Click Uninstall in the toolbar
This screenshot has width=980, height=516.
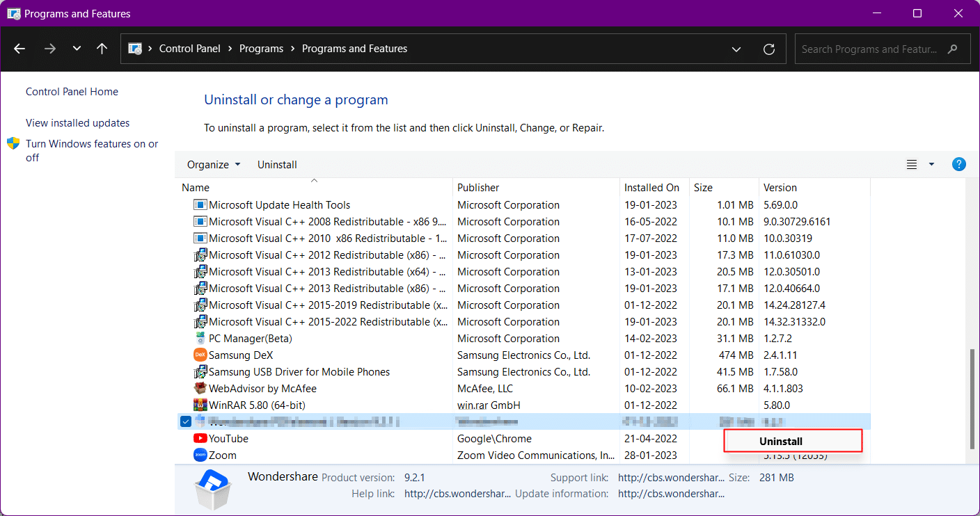[x=277, y=165]
